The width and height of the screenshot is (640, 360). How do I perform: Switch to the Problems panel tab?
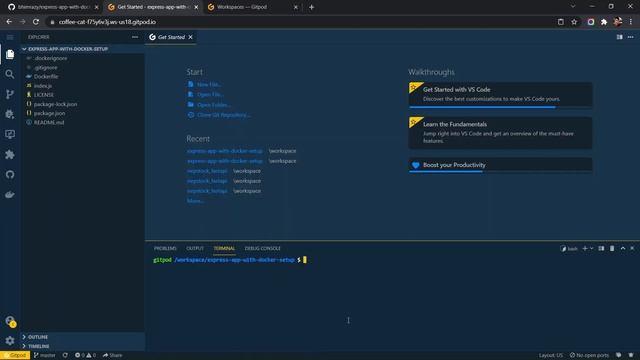click(165, 248)
